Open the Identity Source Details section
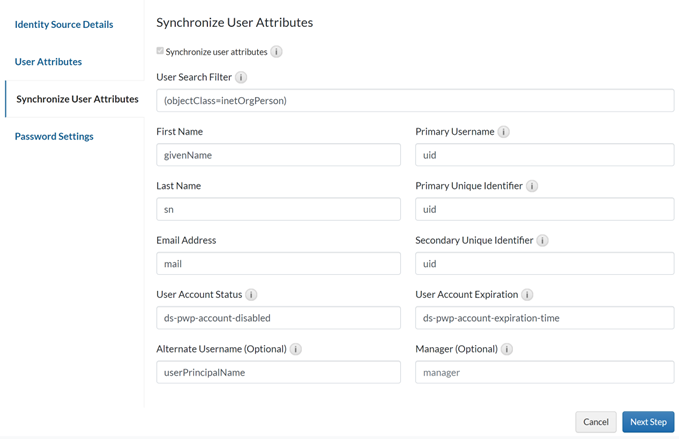Image resolution: width=679 pixels, height=439 pixels. point(64,24)
